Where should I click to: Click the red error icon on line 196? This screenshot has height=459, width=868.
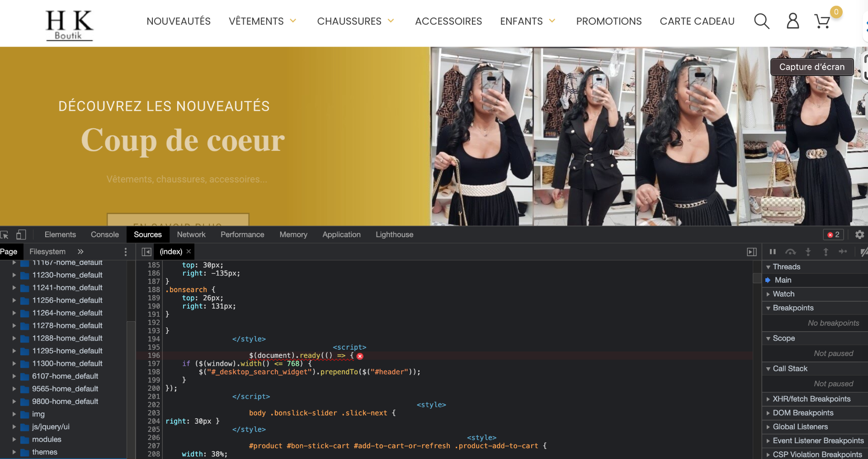click(x=360, y=356)
